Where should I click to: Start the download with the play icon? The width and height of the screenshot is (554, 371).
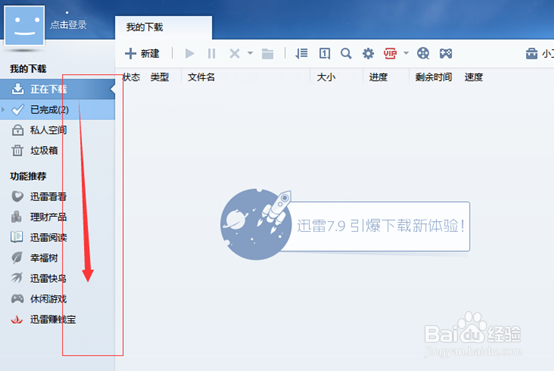190,54
